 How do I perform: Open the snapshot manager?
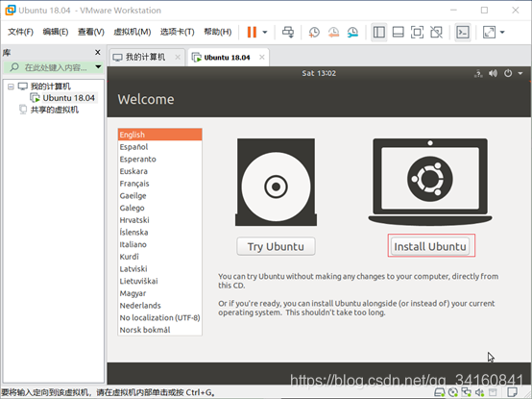[352, 33]
